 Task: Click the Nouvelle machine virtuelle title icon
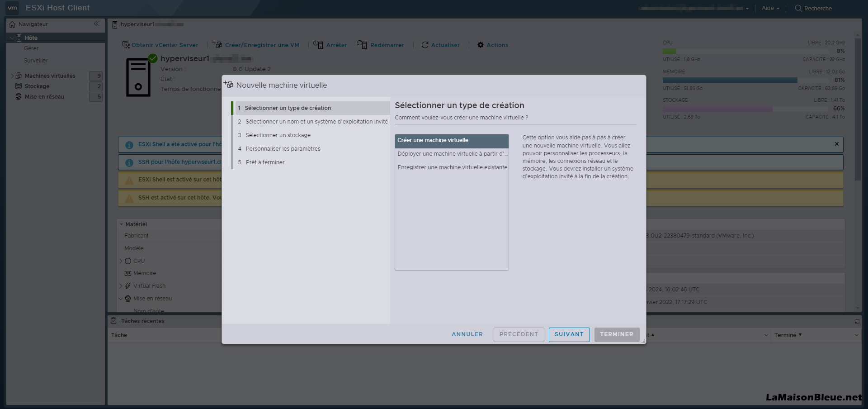click(x=228, y=85)
